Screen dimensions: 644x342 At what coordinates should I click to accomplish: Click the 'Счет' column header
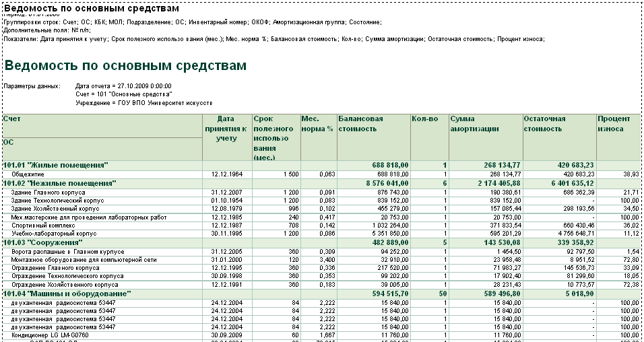[102, 126]
